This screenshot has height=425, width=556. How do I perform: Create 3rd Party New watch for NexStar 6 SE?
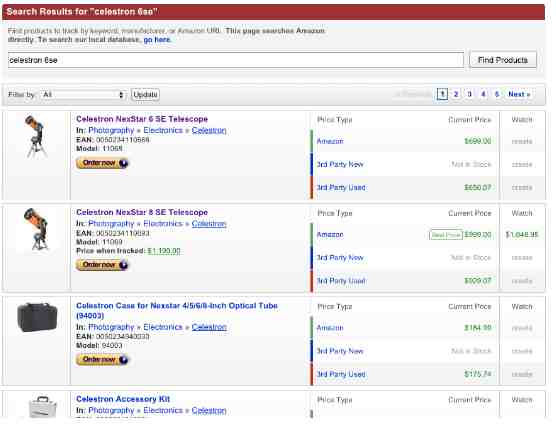[522, 164]
